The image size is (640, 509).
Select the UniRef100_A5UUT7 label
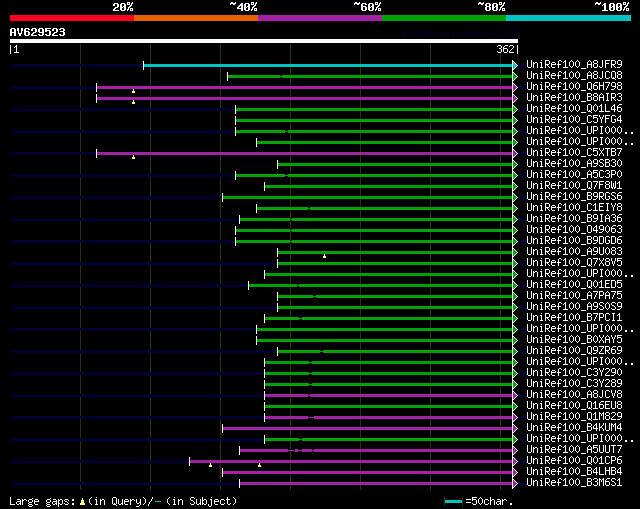coord(574,450)
